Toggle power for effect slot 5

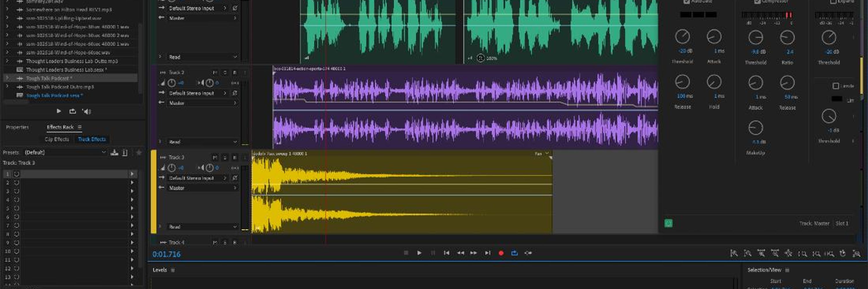[x=16, y=208]
